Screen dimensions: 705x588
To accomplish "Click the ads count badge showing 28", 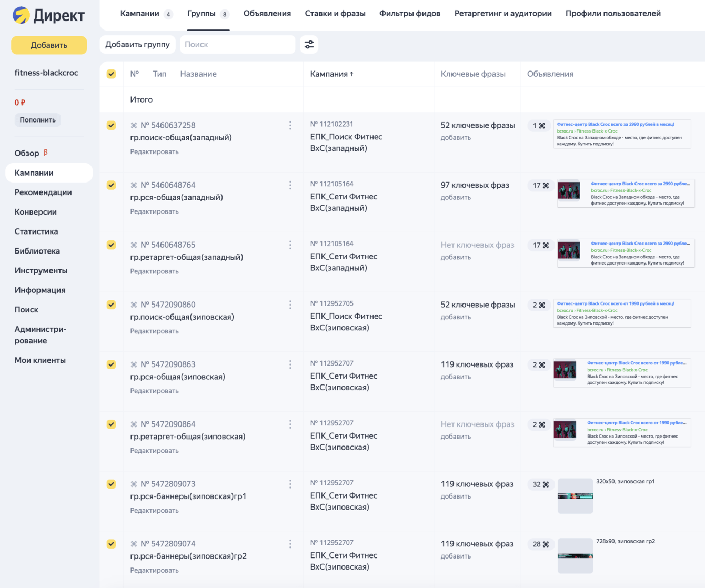I will tap(540, 544).
